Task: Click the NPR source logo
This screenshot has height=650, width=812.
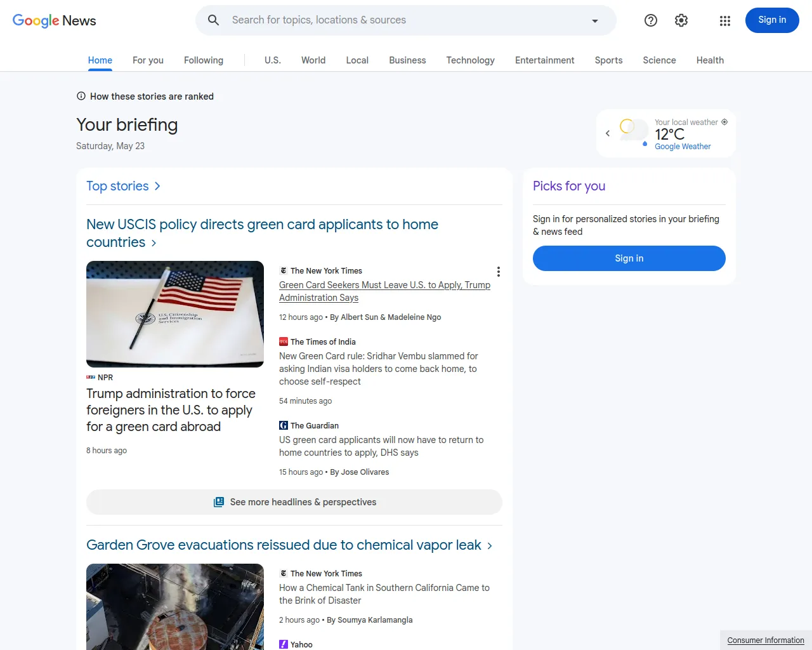Action: point(91,377)
